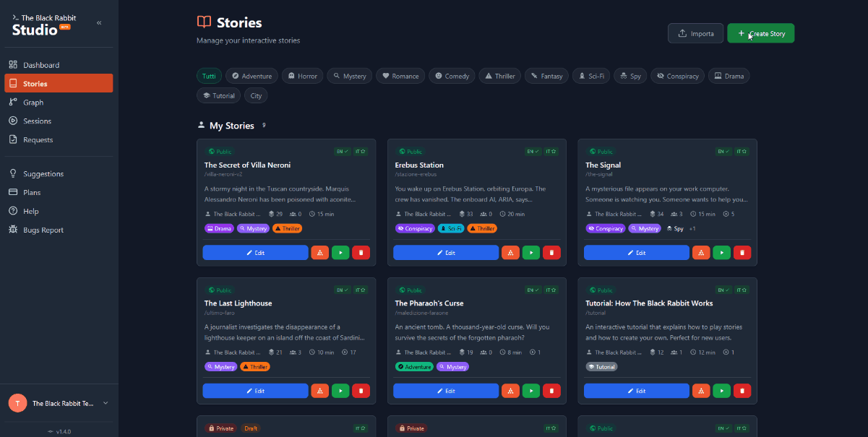Open graph view for the Tutorial story
868x437 pixels.
pyautogui.click(x=701, y=391)
